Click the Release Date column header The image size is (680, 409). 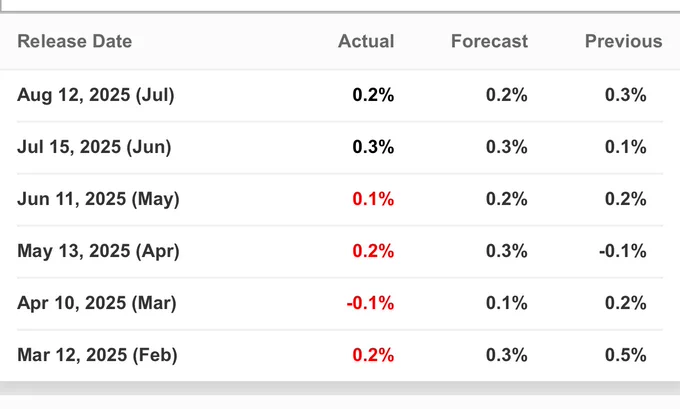click(75, 42)
